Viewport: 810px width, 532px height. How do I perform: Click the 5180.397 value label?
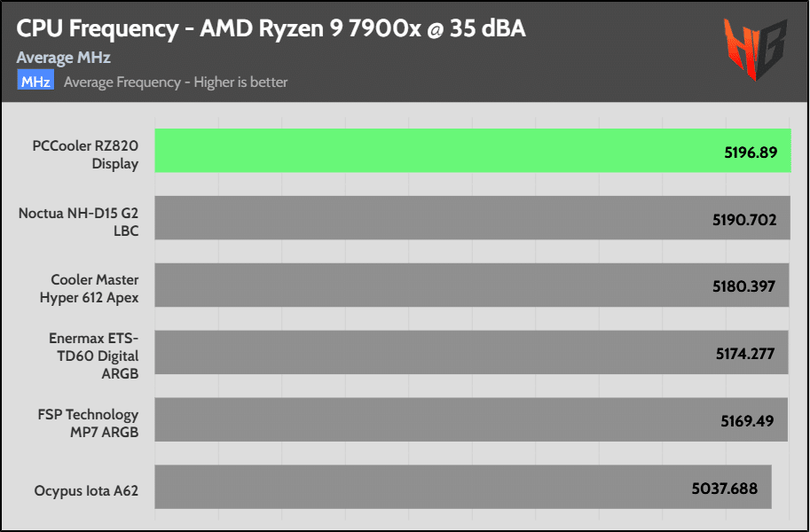(x=743, y=286)
